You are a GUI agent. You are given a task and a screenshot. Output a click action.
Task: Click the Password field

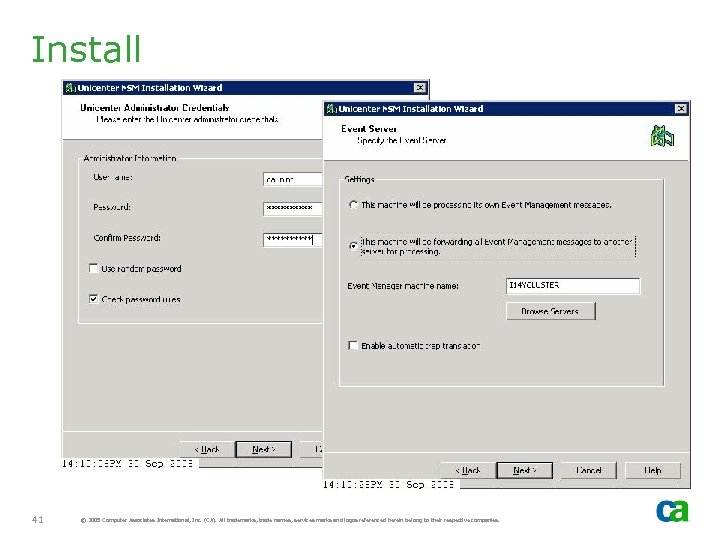point(293,208)
